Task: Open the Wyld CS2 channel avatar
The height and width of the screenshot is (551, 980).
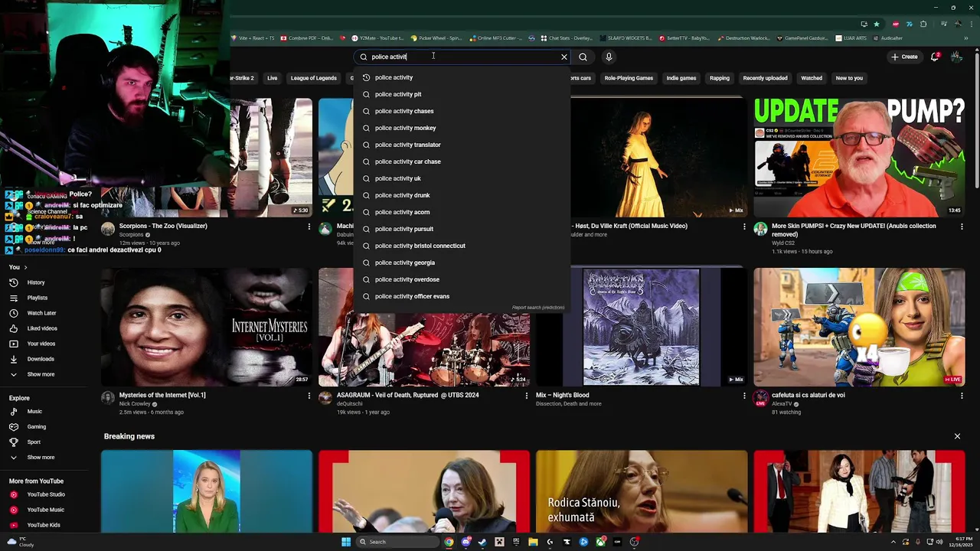Action: coord(760,229)
